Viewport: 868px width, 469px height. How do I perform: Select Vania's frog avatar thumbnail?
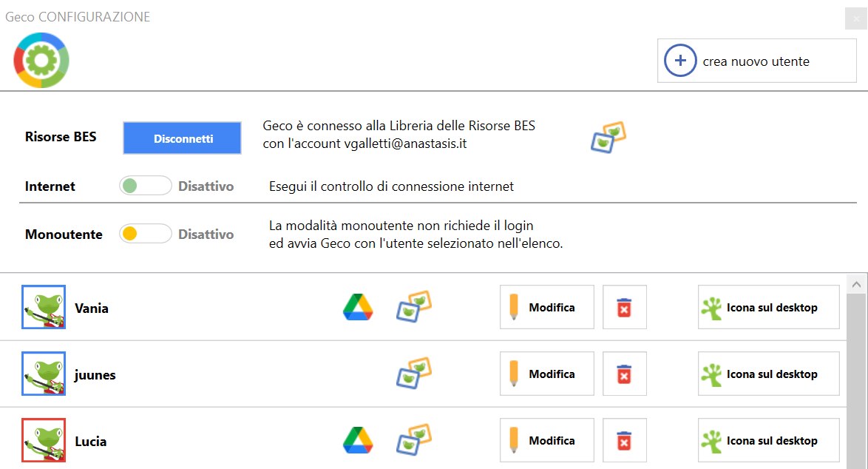[x=44, y=307]
